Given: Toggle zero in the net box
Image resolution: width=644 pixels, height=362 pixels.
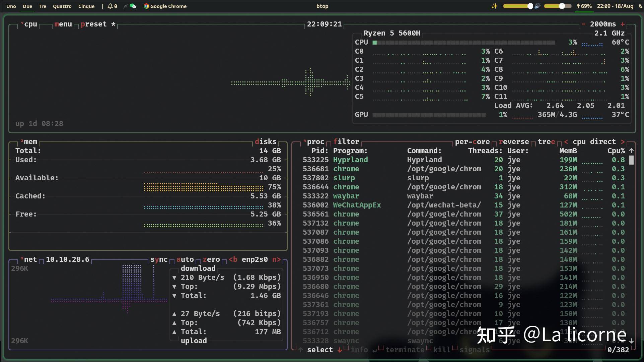Looking at the screenshot, I should click(x=211, y=259).
